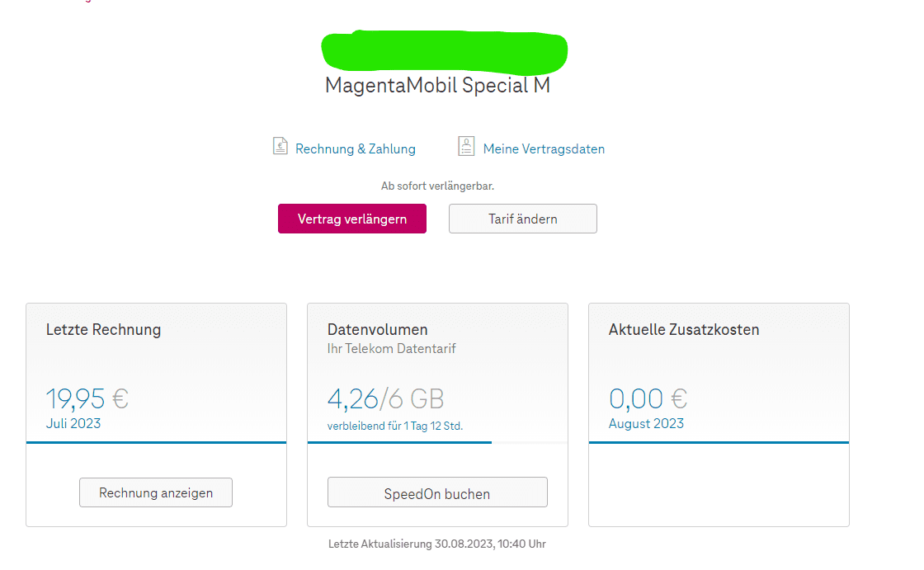The image size is (924, 570).
Task: Click the Datenvolumen card heading
Action: click(x=377, y=330)
